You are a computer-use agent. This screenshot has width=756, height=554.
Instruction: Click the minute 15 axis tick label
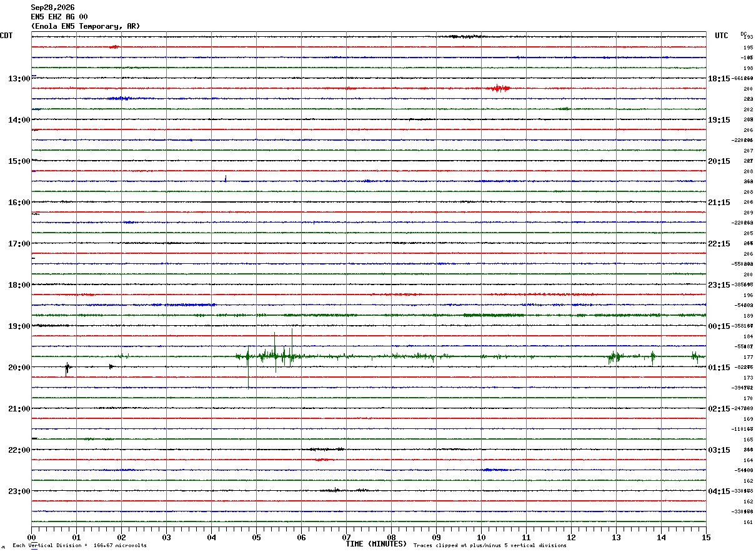point(706,538)
